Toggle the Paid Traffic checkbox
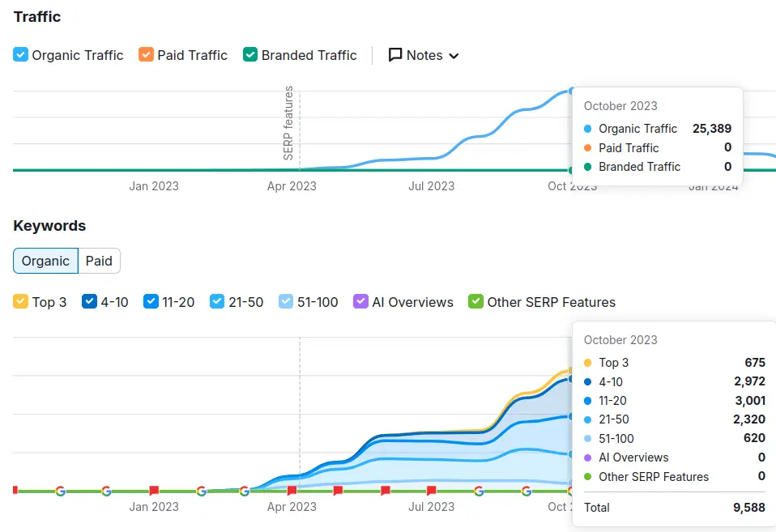 tap(146, 55)
